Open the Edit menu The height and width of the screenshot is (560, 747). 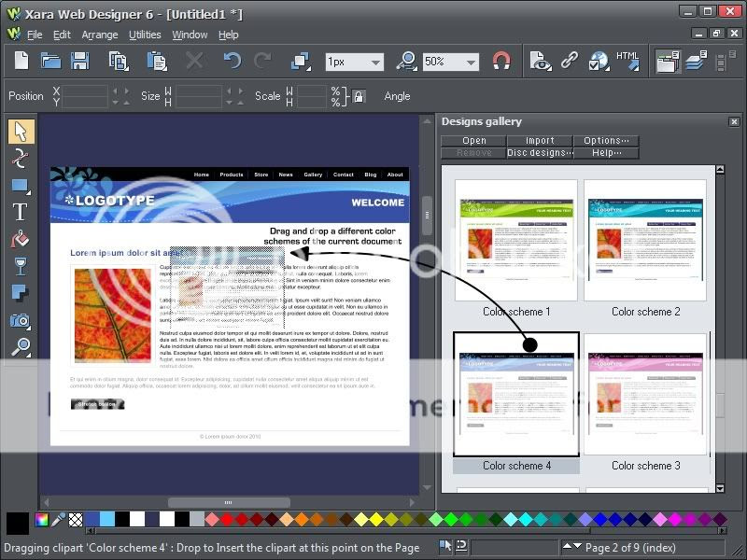click(62, 35)
